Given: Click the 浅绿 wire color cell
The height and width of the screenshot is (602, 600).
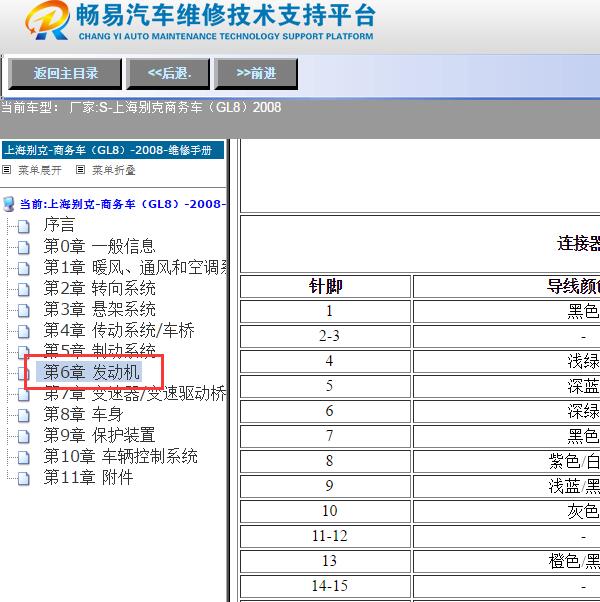Looking at the screenshot, I should click(506, 361).
